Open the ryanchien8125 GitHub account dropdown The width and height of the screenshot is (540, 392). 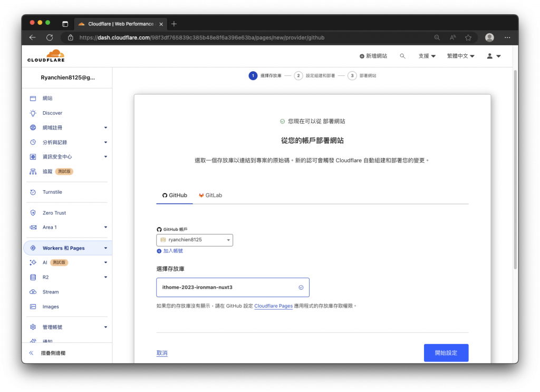click(x=195, y=240)
